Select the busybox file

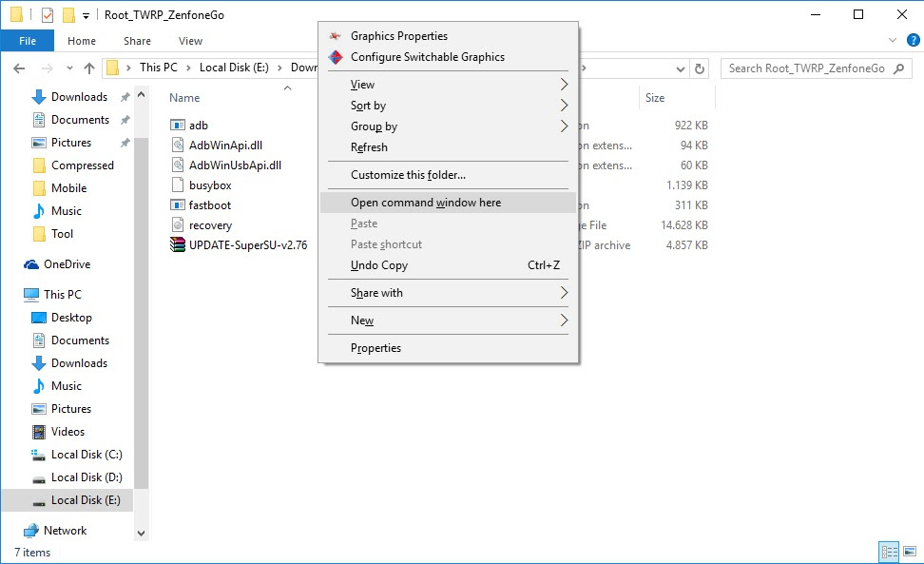pyautogui.click(x=210, y=185)
